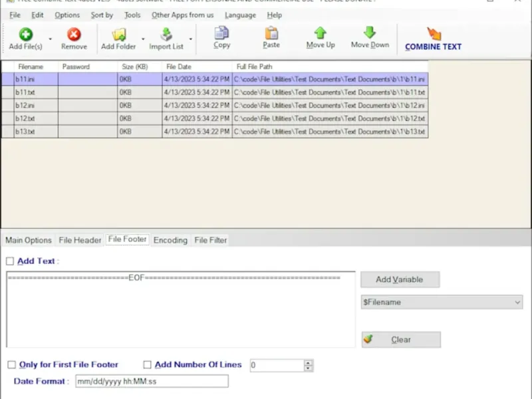Screen dimensions: 532x399
Task: Select the b11.txt file row
Action: click(x=215, y=92)
